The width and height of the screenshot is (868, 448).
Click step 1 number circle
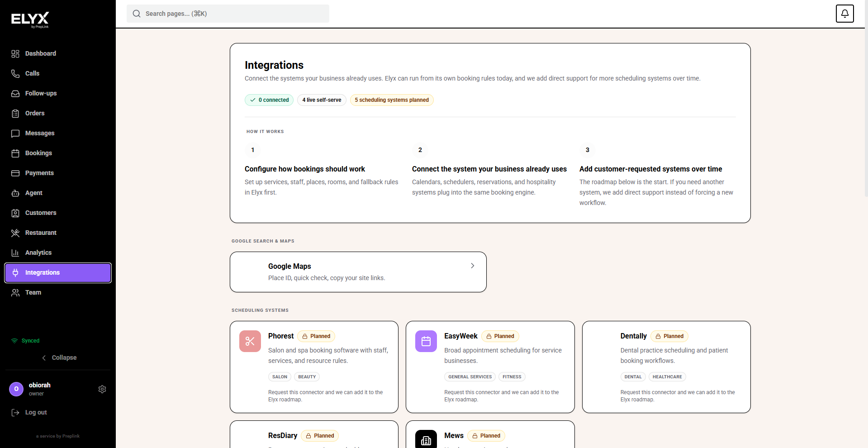[x=252, y=150]
